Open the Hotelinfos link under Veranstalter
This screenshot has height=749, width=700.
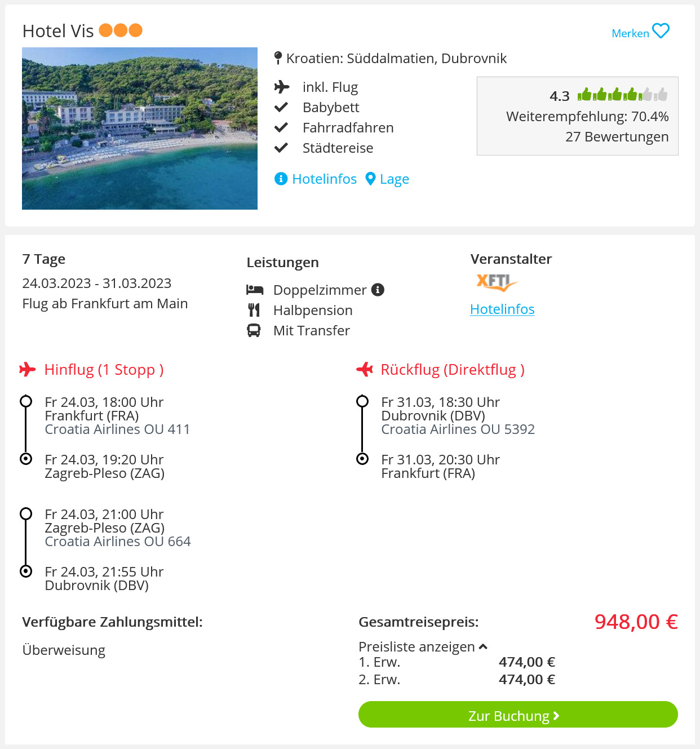point(502,309)
